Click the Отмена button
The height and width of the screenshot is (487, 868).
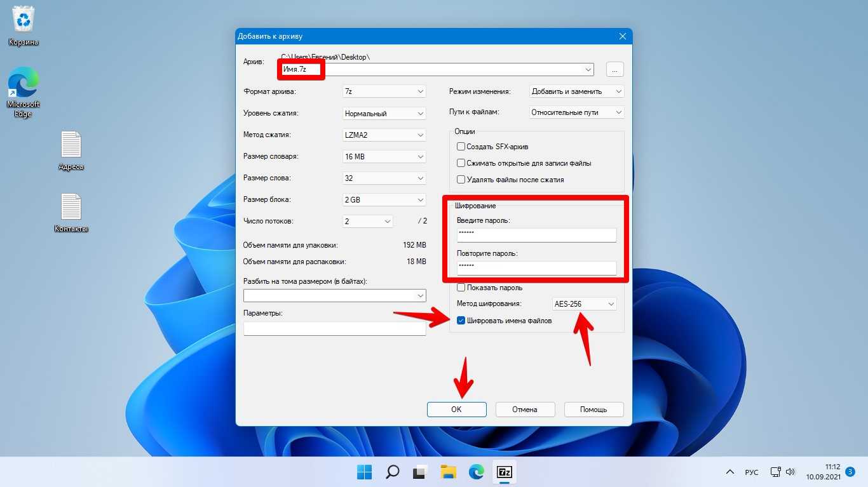[525, 410]
